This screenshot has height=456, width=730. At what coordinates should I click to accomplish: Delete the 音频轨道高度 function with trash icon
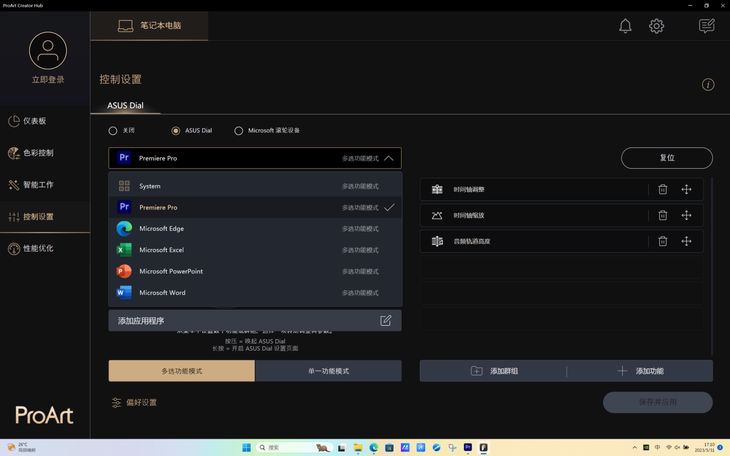click(662, 241)
